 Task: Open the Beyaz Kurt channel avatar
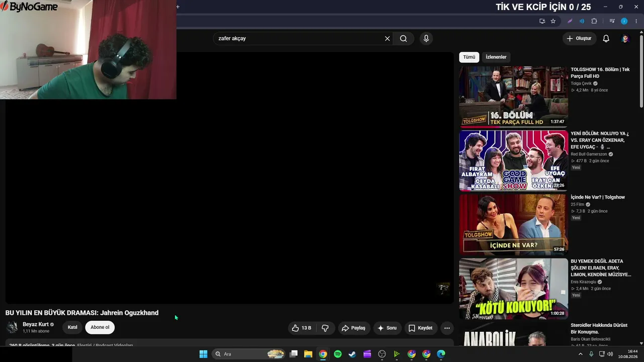[12, 327]
